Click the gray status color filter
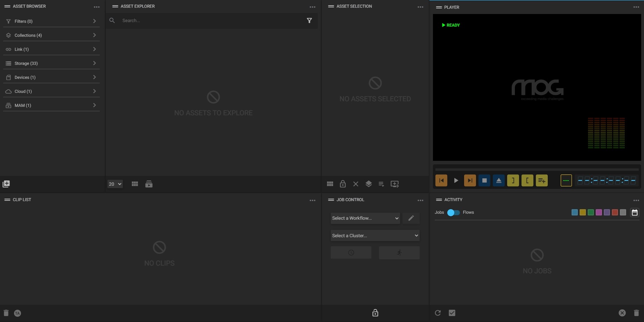 (x=623, y=212)
